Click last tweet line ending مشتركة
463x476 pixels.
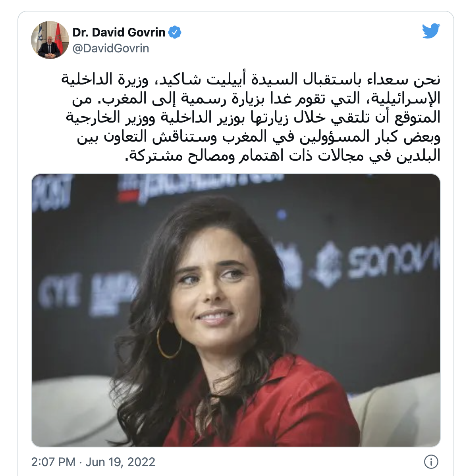[x=283, y=155]
